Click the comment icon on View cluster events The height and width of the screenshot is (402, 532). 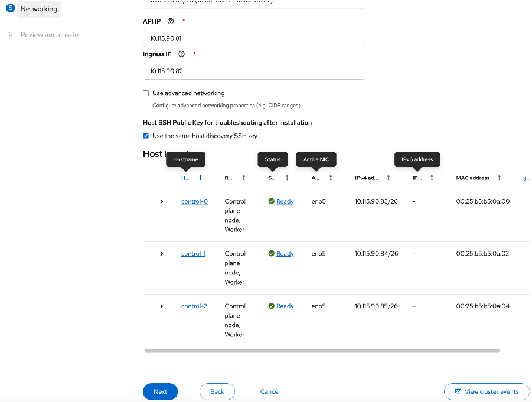[x=458, y=391]
